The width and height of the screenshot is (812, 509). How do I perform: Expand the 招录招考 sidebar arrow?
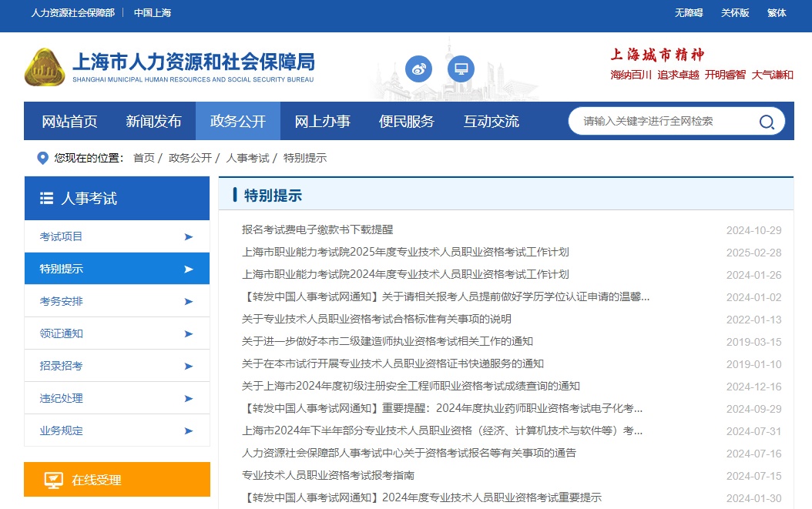coord(189,367)
